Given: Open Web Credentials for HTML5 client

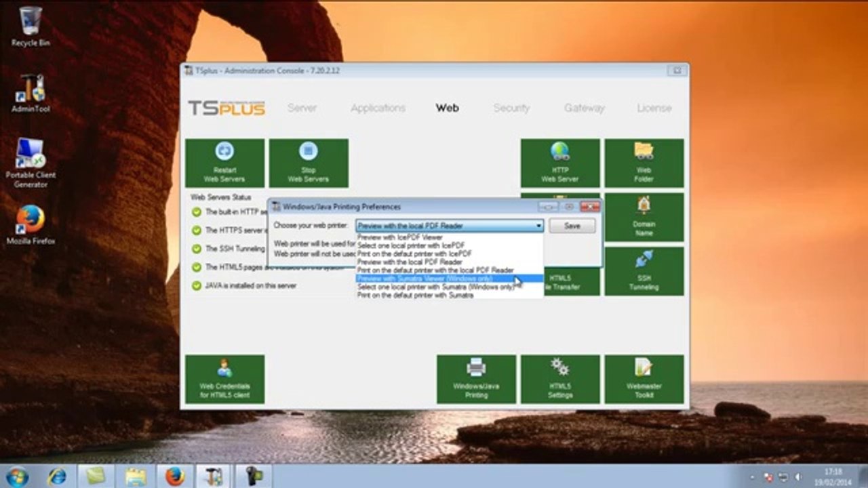Looking at the screenshot, I should (x=224, y=380).
